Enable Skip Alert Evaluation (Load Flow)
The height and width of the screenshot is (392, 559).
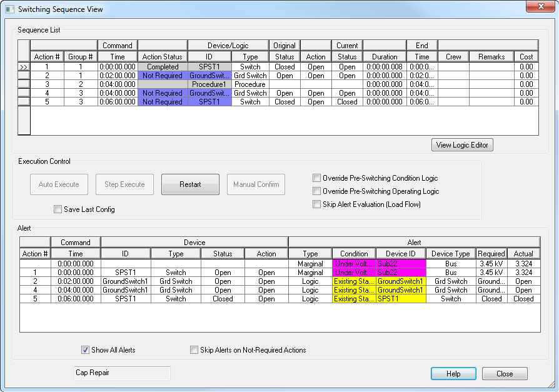point(317,204)
